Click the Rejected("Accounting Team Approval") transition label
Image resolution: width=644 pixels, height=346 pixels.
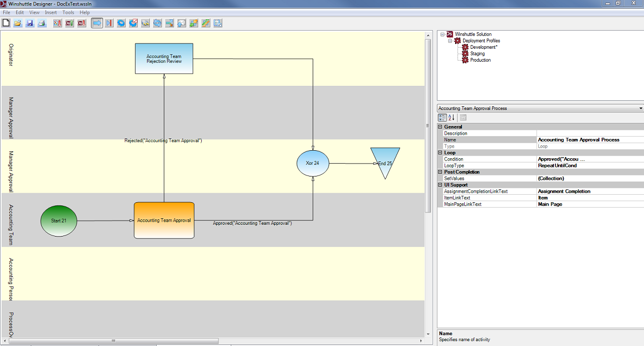[x=163, y=141]
